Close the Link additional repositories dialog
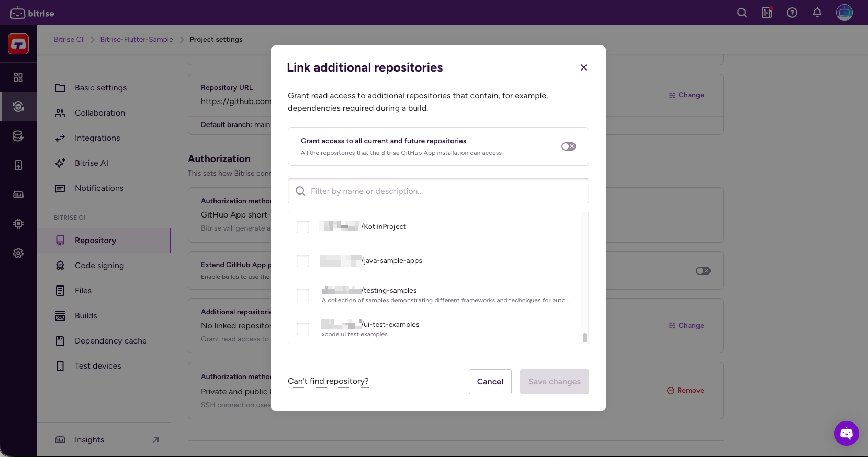 tap(584, 67)
